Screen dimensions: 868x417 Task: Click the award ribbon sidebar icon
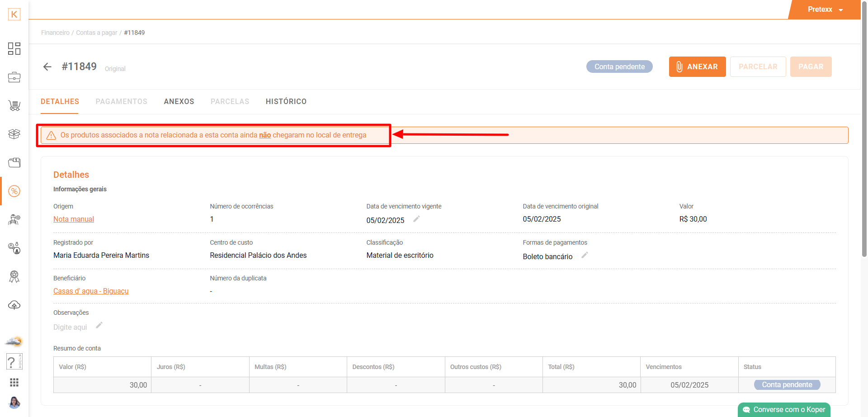pos(14,276)
